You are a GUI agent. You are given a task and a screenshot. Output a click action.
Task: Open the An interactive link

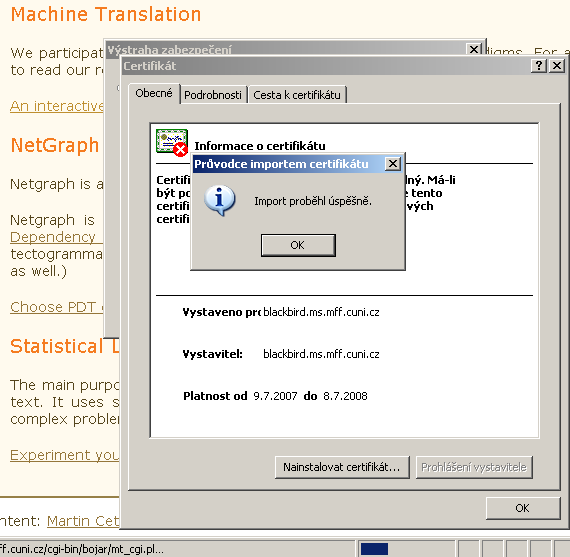57,106
